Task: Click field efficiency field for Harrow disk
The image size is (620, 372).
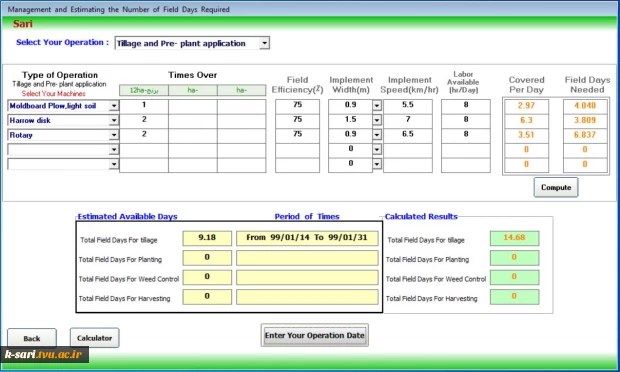Action: tap(297, 121)
